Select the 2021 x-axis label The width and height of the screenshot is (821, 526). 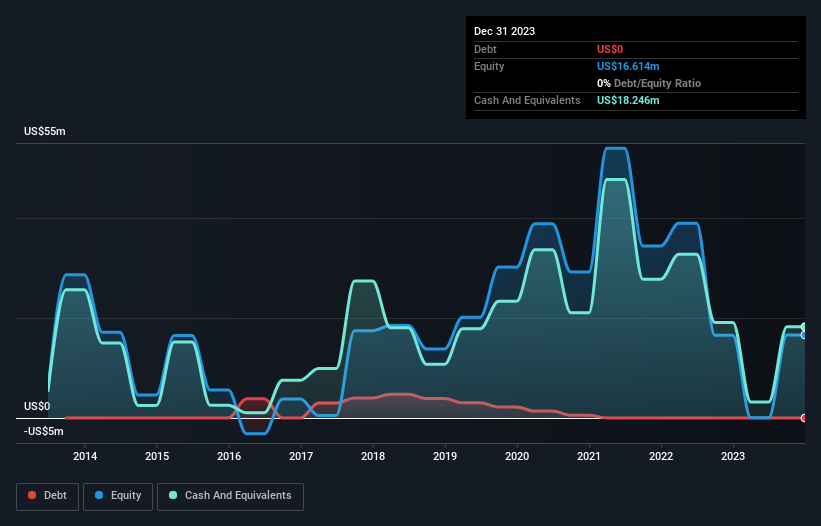click(x=589, y=456)
